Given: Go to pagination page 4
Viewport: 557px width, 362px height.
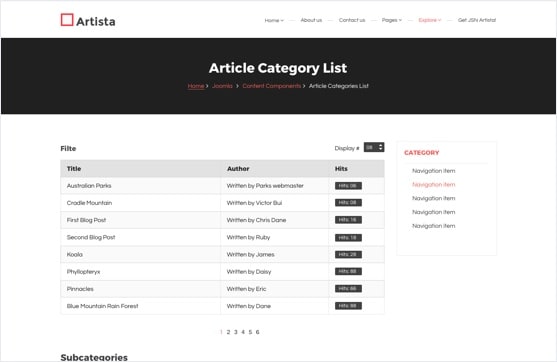Looking at the screenshot, I should click(243, 332).
